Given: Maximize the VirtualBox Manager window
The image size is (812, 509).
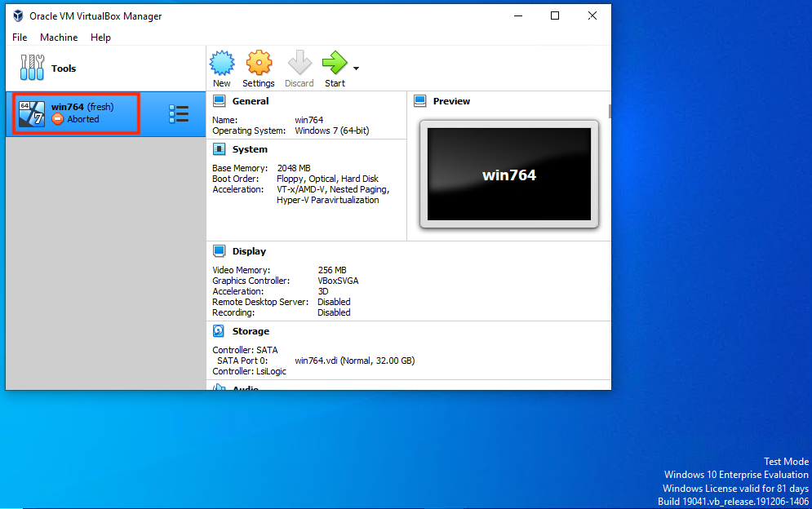Looking at the screenshot, I should pyautogui.click(x=555, y=16).
